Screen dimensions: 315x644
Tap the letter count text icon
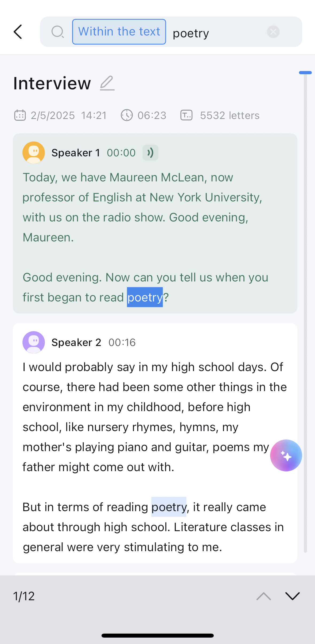186,115
